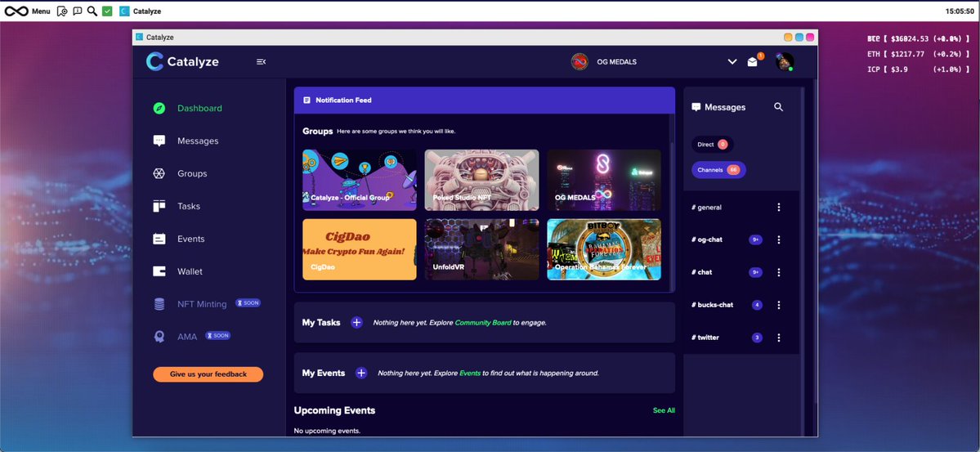Open the mail inbox notification icon
The image size is (980, 452).
tap(753, 61)
